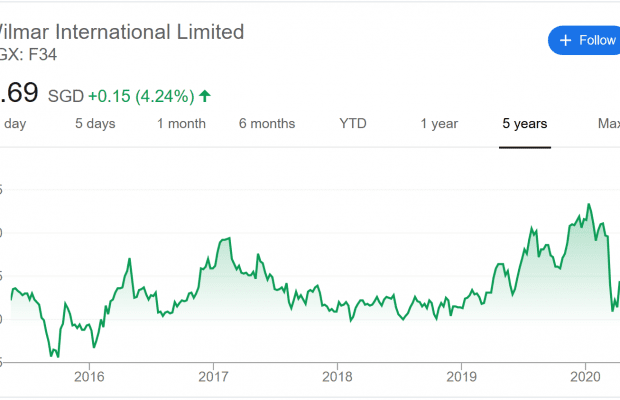Click the Wilmar International Limited title
Image resolution: width=620 pixels, height=400 pixels.
(125, 31)
